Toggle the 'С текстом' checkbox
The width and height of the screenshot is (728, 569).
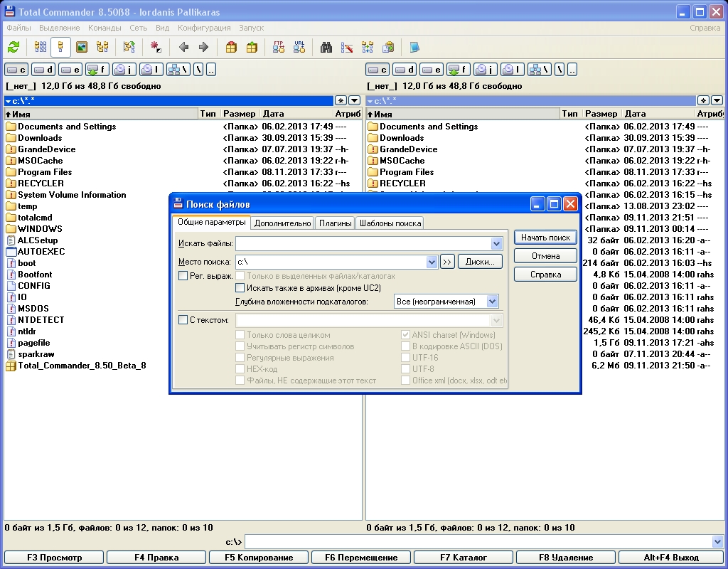pos(183,320)
